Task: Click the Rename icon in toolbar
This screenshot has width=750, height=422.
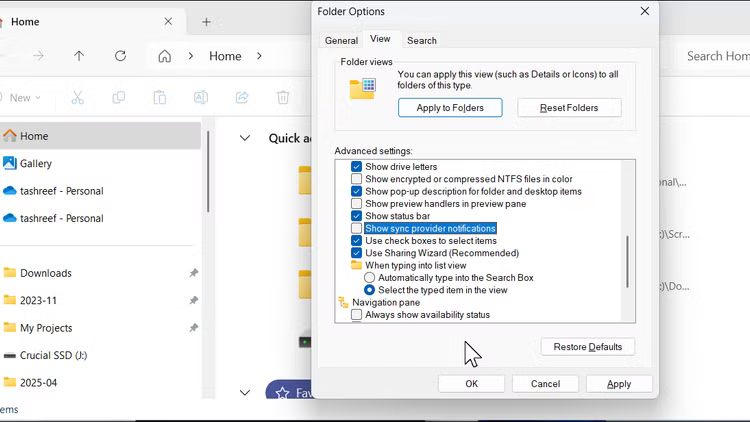Action: point(201,97)
